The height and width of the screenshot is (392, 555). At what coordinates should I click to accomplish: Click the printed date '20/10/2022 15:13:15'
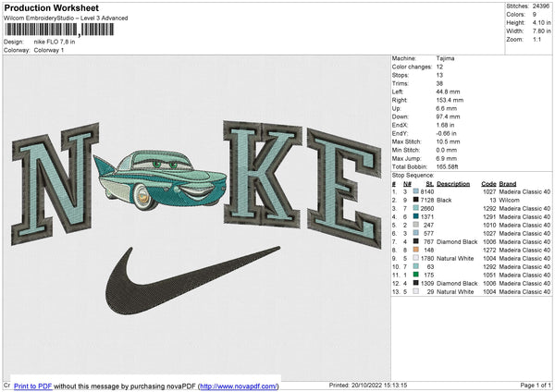[379, 386]
